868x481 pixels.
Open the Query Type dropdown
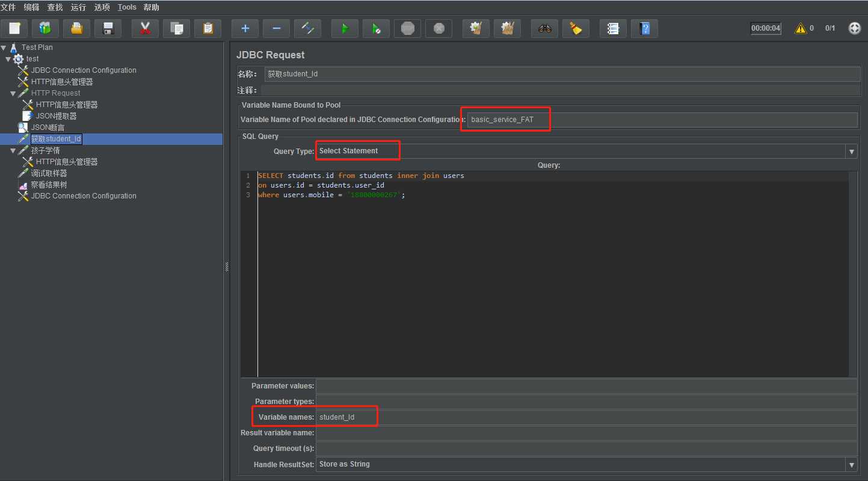(852, 152)
